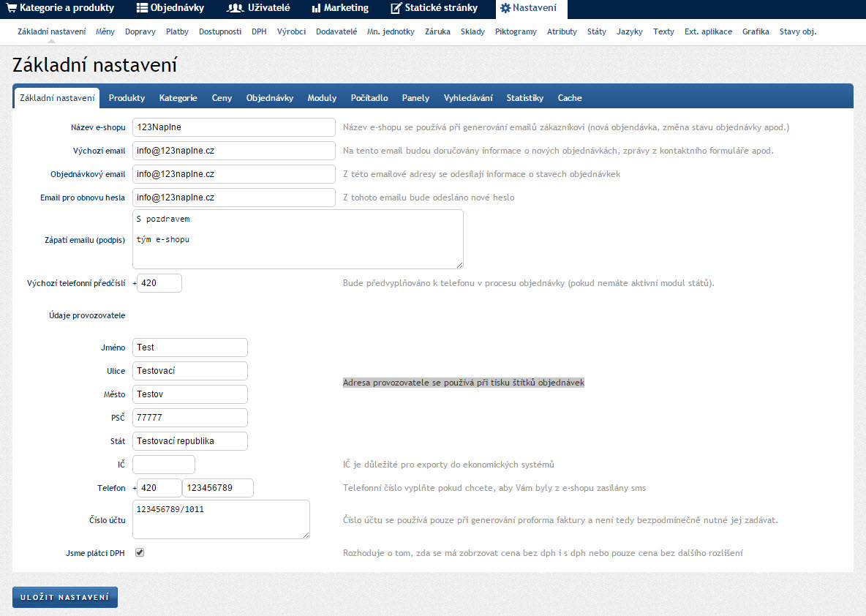The height and width of the screenshot is (616, 866).
Task: Go to the Dopravy submenu link
Action: (140, 32)
